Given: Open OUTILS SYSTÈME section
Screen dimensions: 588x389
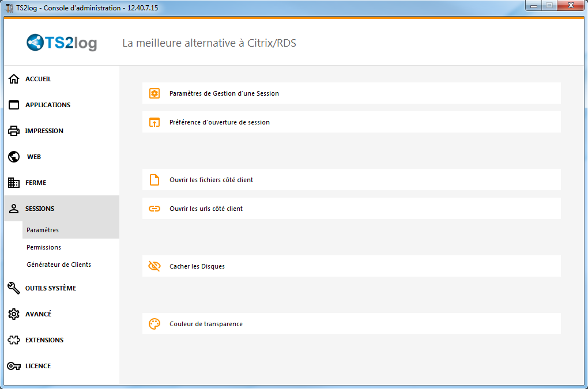Looking at the screenshot, I should 62,288.
